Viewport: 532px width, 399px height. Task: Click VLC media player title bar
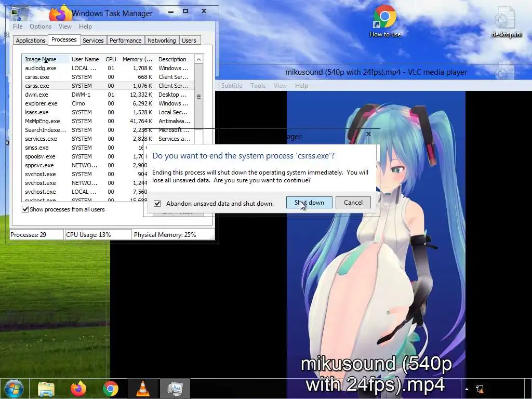376,72
